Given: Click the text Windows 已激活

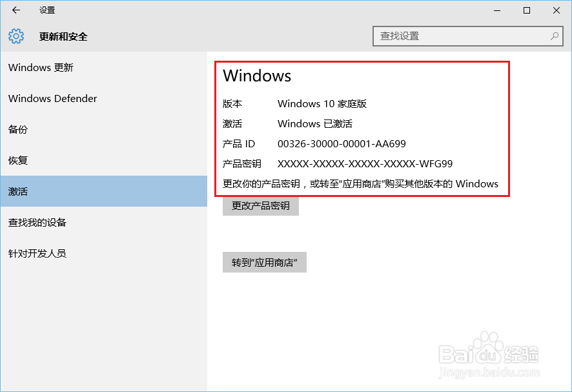Looking at the screenshot, I should point(315,124).
